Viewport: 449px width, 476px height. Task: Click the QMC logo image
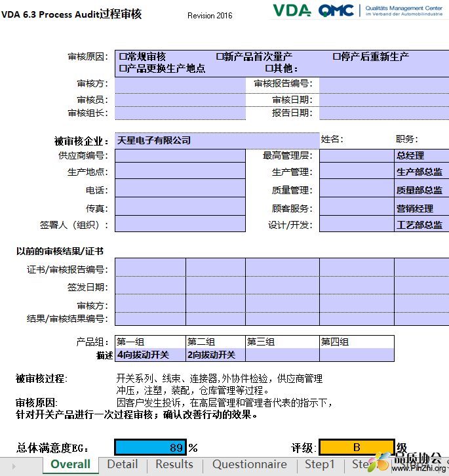[x=336, y=10]
